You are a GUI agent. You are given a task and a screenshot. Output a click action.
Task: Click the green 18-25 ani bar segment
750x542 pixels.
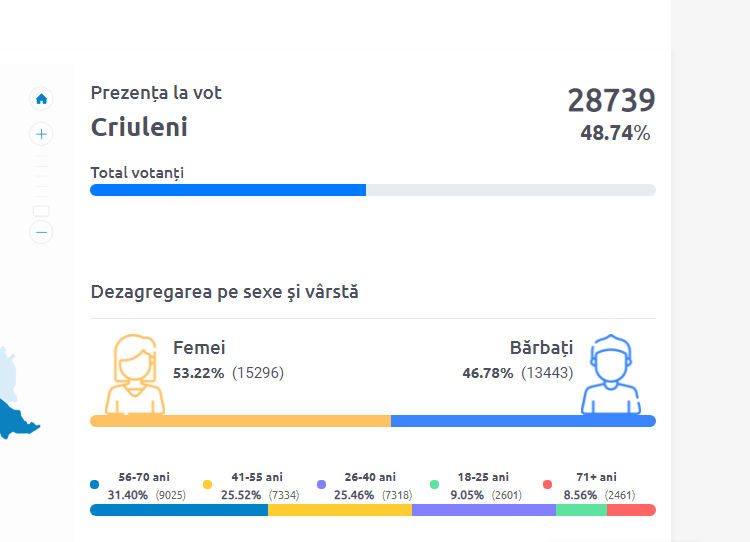581,510
